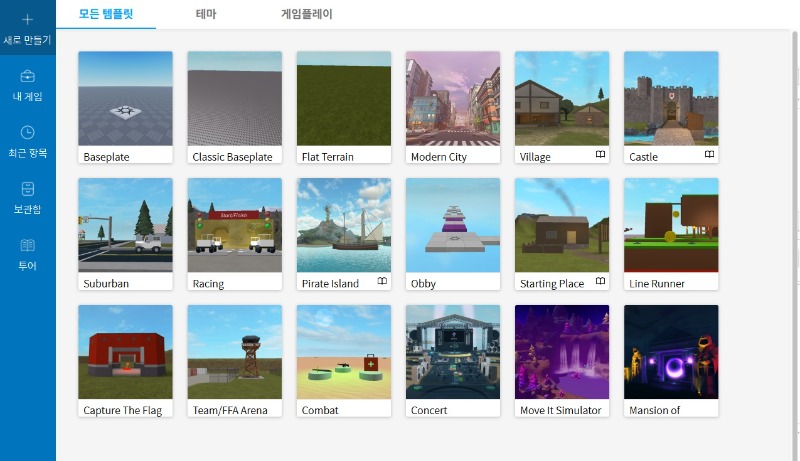The width and height of the screenshot is (800, 461).
Task: Switch to the 모든 템플릿 tab
Action: 106,14
